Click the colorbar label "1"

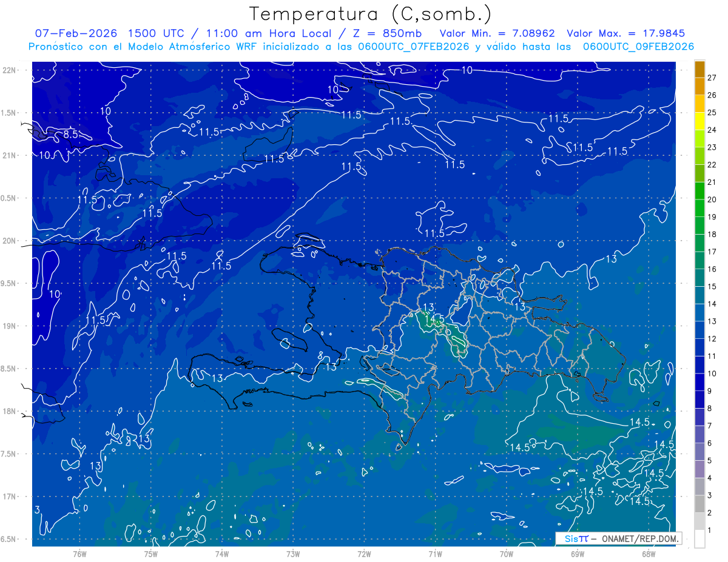[x=710, y=530]
